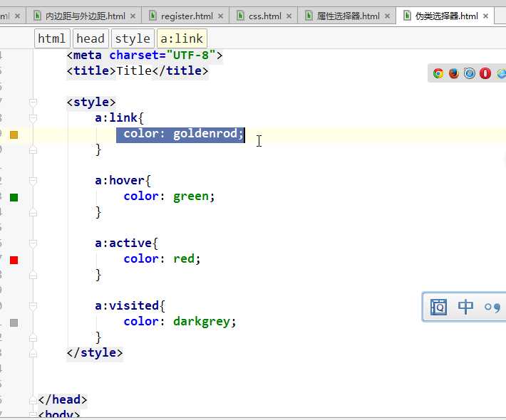Image resolution: width=506 pixels, height=420 pixels.
Task: Collapse the a:visited rule fold marker
Action: (x=33, y=305)
